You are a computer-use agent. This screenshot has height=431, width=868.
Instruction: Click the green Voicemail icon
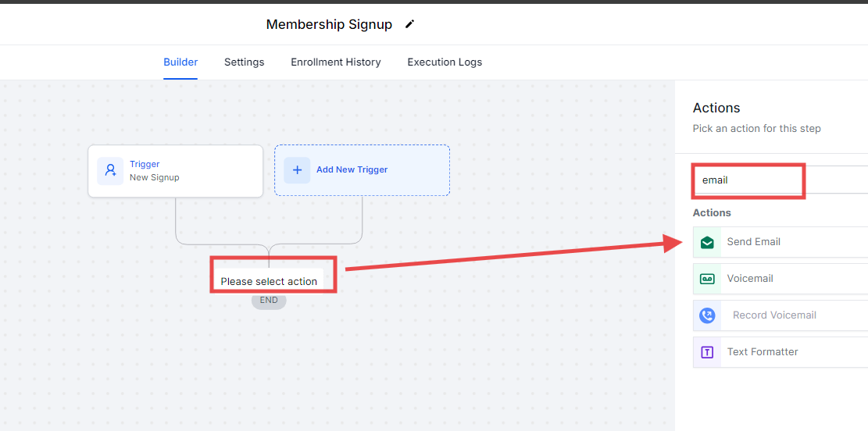click(707, 279)
